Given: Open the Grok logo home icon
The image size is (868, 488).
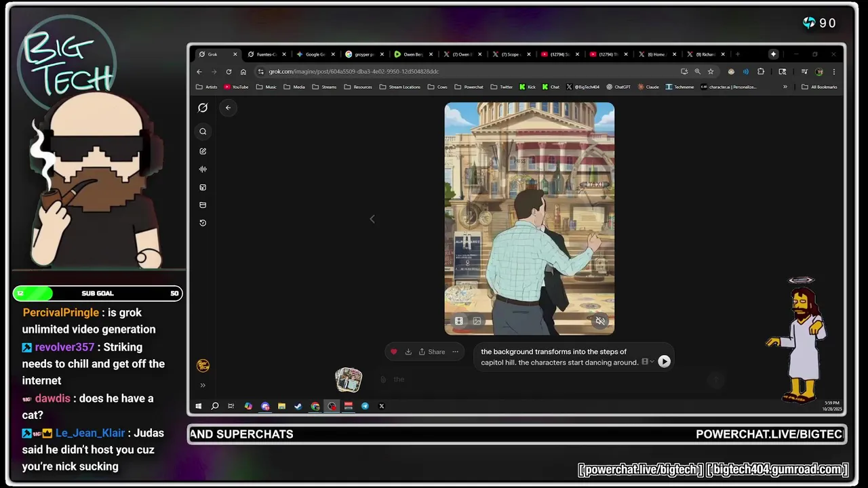Looking at the screenshot, I should click(203, 108).
